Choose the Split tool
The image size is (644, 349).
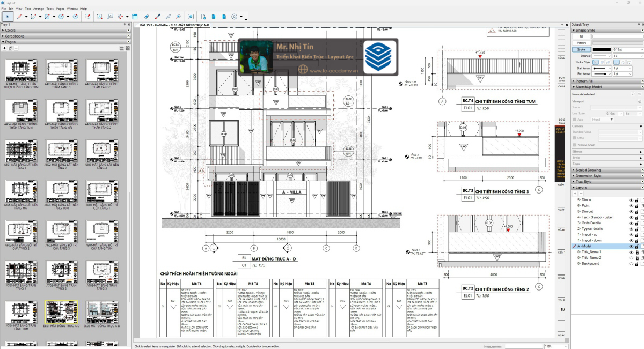point(168,17)
